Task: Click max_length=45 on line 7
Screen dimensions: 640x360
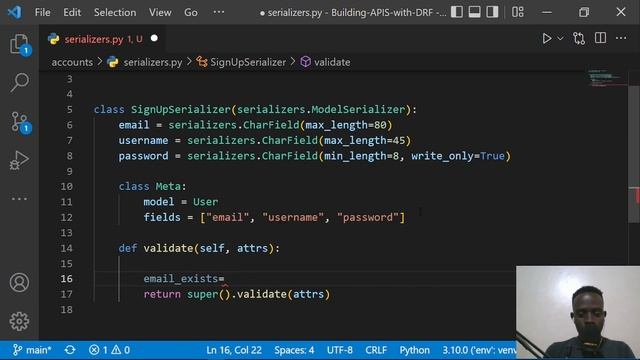Action: (x=364, y=140)
